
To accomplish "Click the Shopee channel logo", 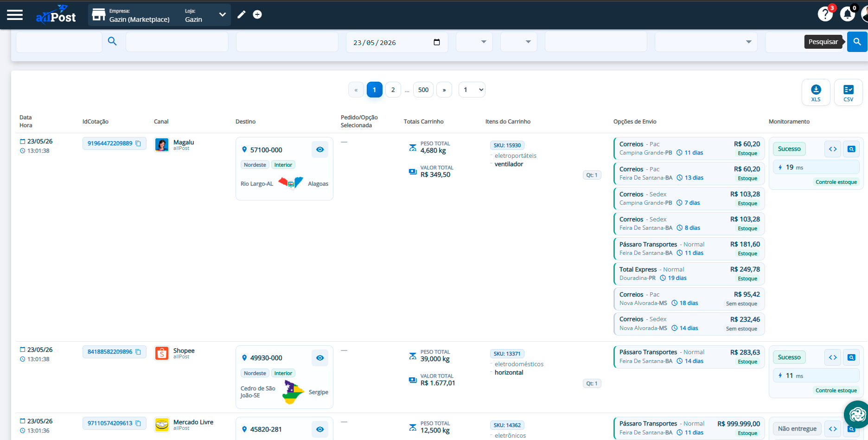I will click(162, 353).
